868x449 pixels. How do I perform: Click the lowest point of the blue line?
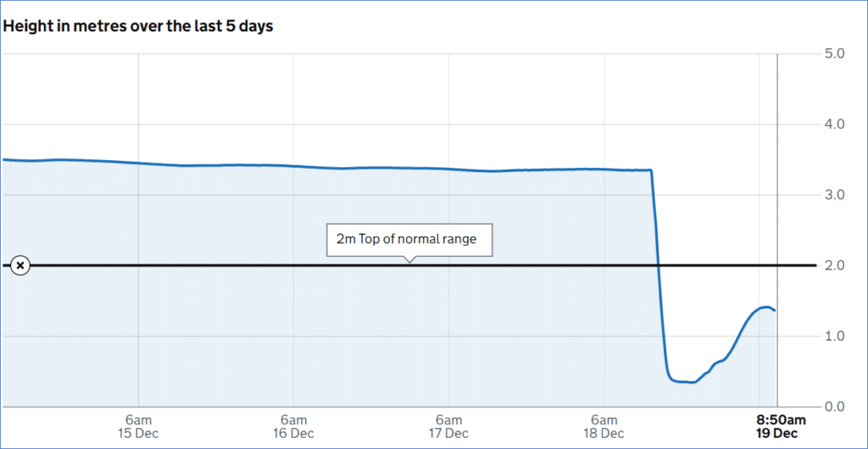coord(692,382)
